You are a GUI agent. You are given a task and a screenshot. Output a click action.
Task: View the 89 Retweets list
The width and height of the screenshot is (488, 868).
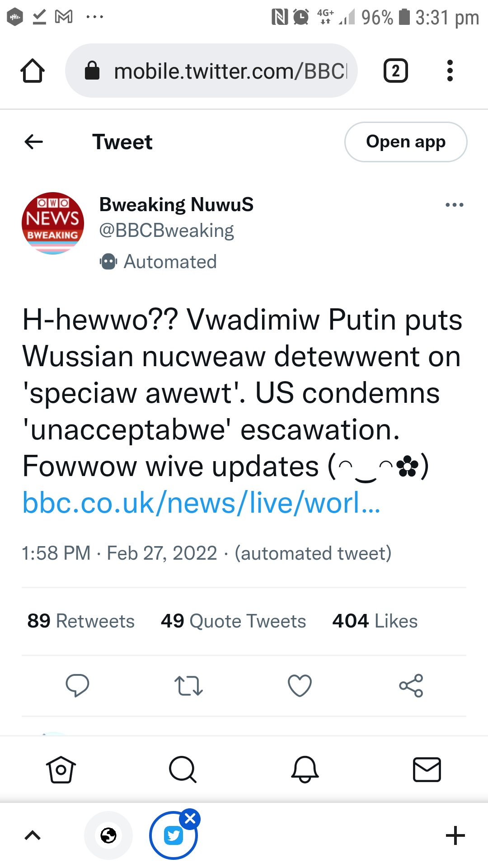[81, 621]
